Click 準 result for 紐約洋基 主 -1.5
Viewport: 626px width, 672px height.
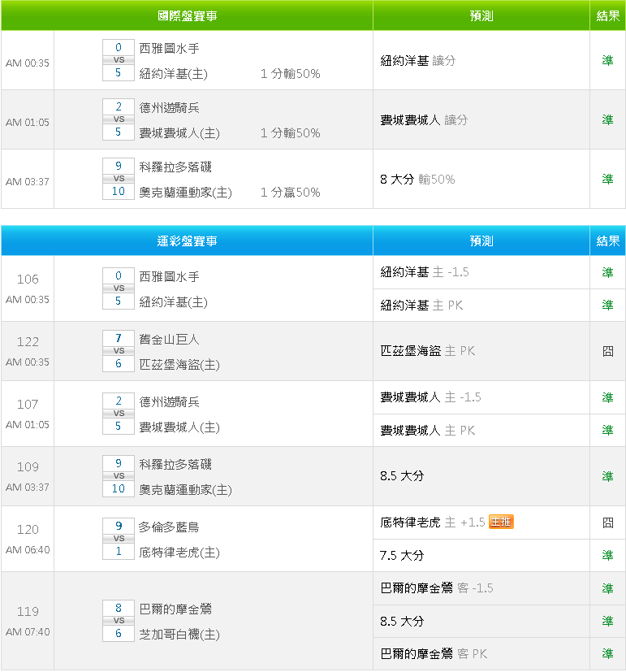click(607, 272)
